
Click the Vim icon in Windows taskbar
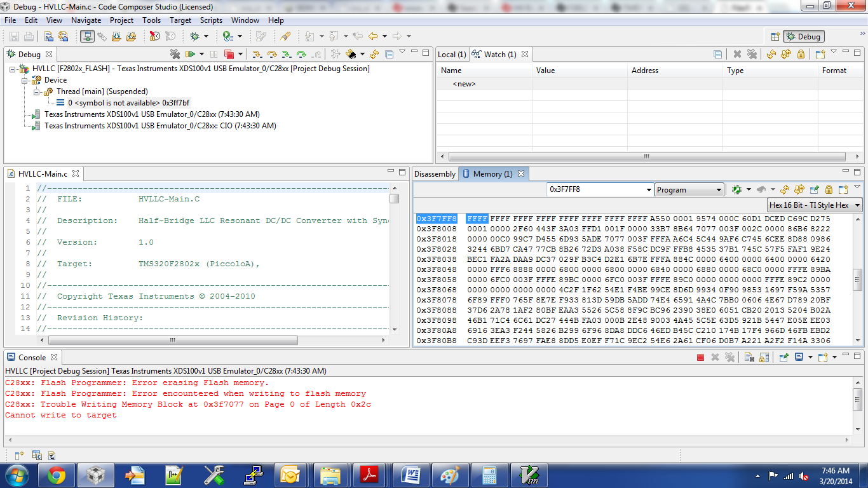click(529, 475)
